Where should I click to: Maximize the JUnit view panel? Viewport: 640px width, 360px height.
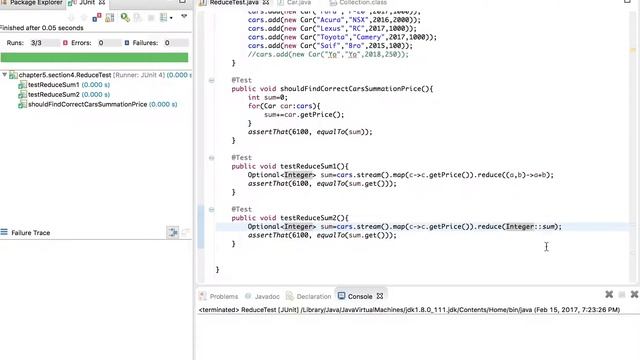[182, 2]
